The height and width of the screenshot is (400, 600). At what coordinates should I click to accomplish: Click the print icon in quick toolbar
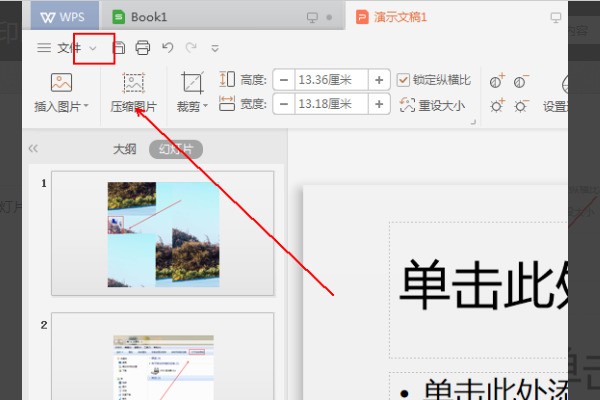(x=143, y=48)
